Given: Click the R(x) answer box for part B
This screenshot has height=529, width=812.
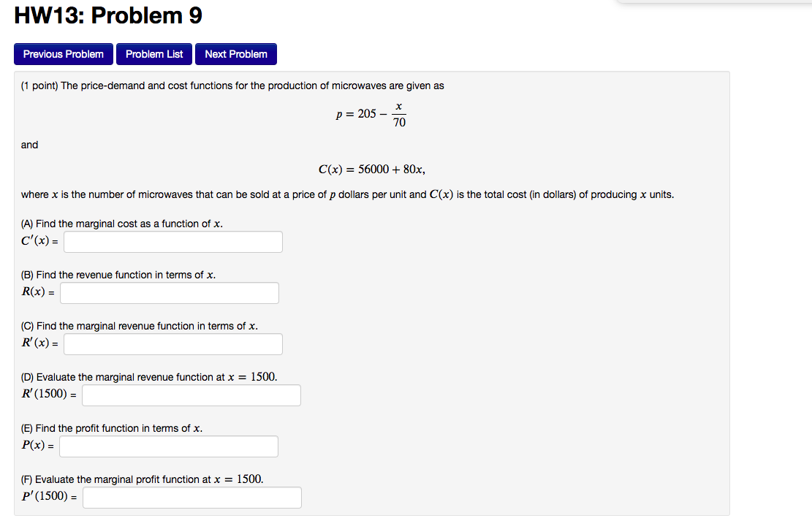Looking at the screenshot, I should pyautogui.click(x=169, y=292).
